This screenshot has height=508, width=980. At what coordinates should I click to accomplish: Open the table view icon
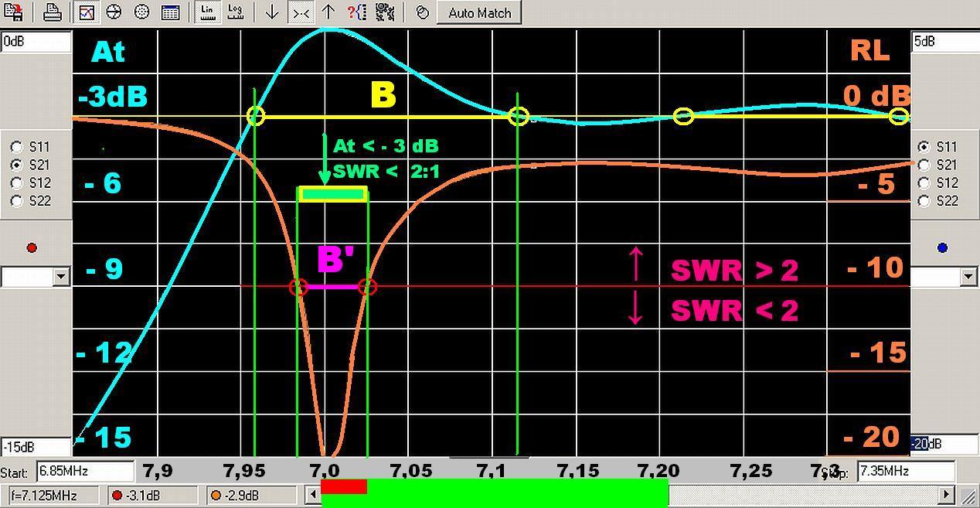pos(170,12)
